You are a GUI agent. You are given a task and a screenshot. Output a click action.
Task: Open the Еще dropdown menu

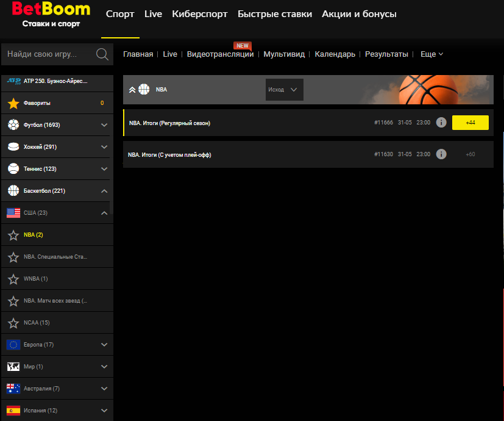coord(431,54)
